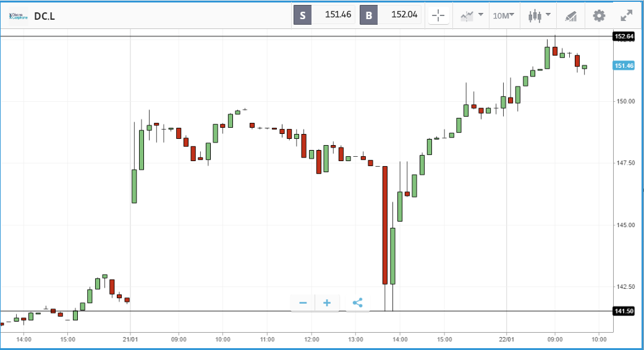644x350 pixels.
Task: Click the DC.L ticker symbol
Action: 44,17
